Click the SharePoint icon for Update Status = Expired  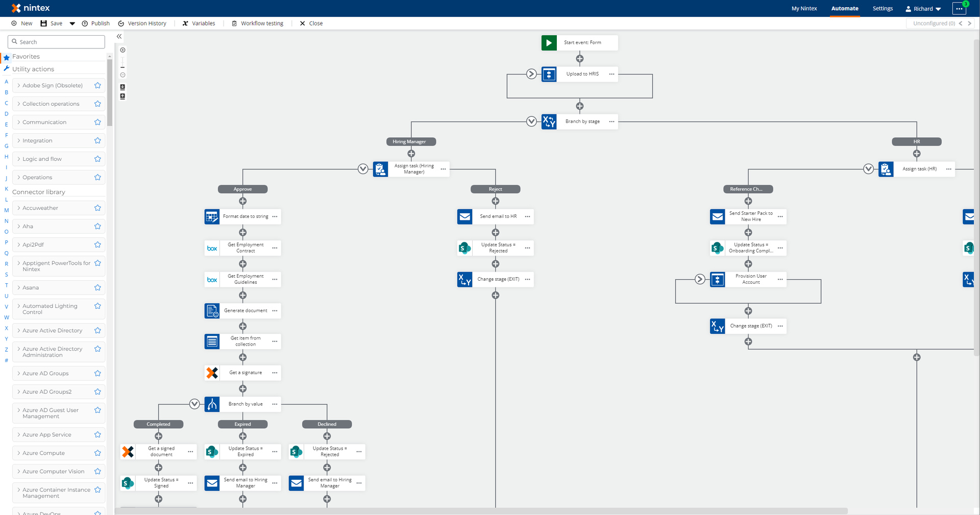coord(212,452)
